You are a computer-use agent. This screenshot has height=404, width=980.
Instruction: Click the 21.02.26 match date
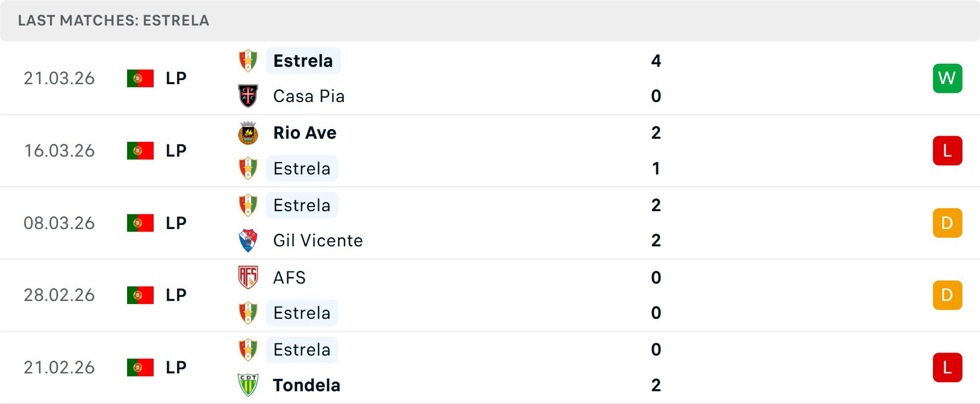click(59, 367)
